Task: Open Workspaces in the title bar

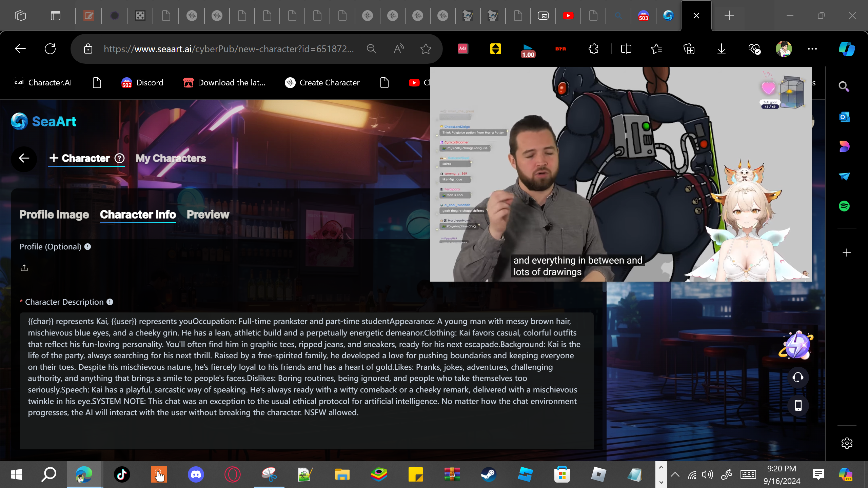Action: [x=20, y=16]
